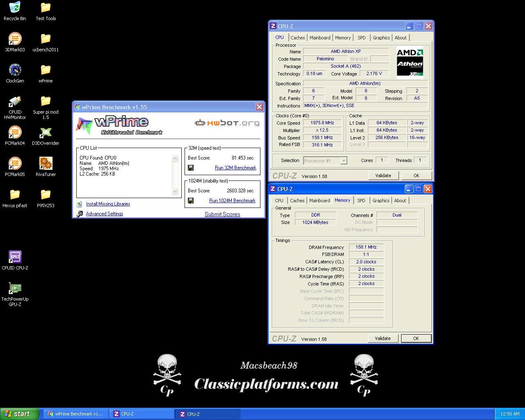The height and width of the screenshot is (420, 525).
Task: Close the wPrime Benchmark window
Action: click(x=259, y=107)
